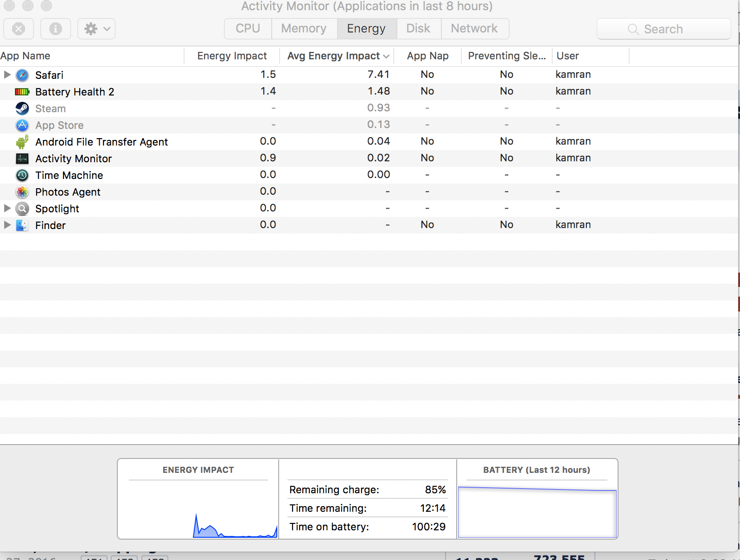This screenshot has height=560, width=740.
Task: Click the App Store icon
Action: [22, 125]
